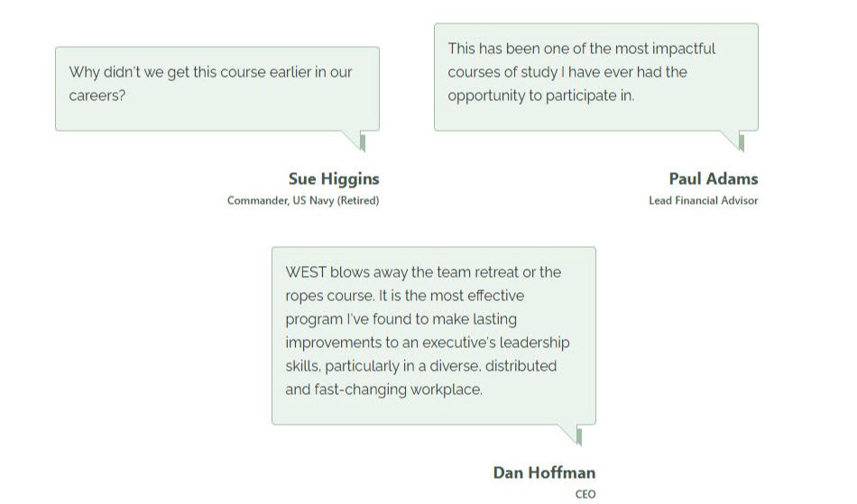
Task: Click 'ropes course' line in Dan's testimonial
Action: point(404,296)
